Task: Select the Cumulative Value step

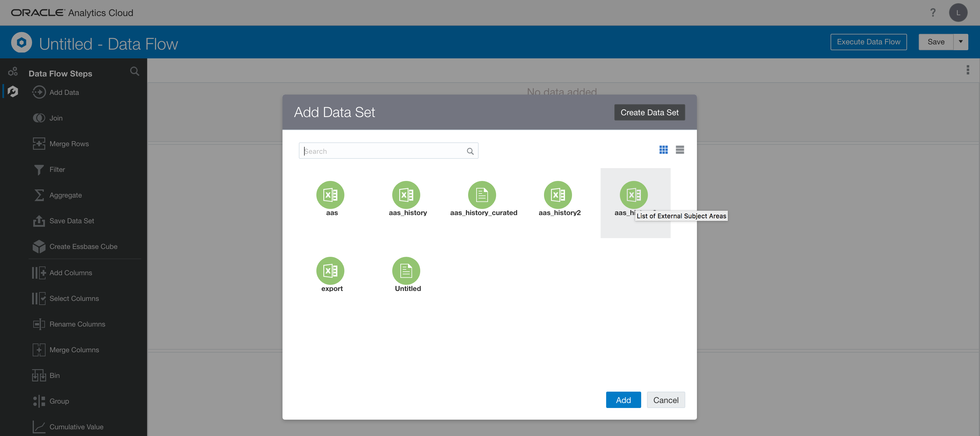Action: [x=68, y=426]
